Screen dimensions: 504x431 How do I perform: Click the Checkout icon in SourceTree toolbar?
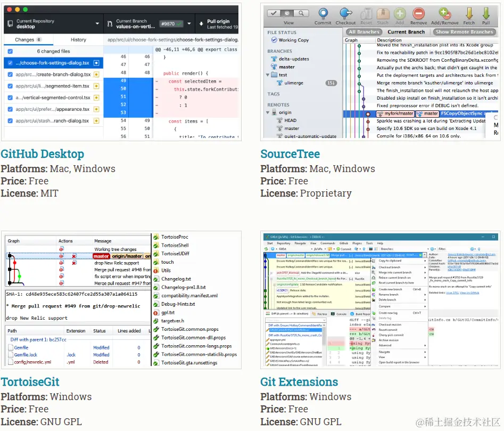345,13
